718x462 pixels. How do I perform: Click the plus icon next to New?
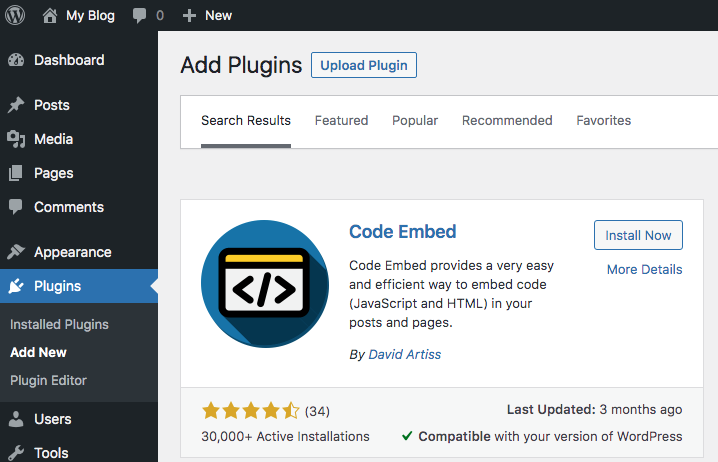tap(189, 16)
